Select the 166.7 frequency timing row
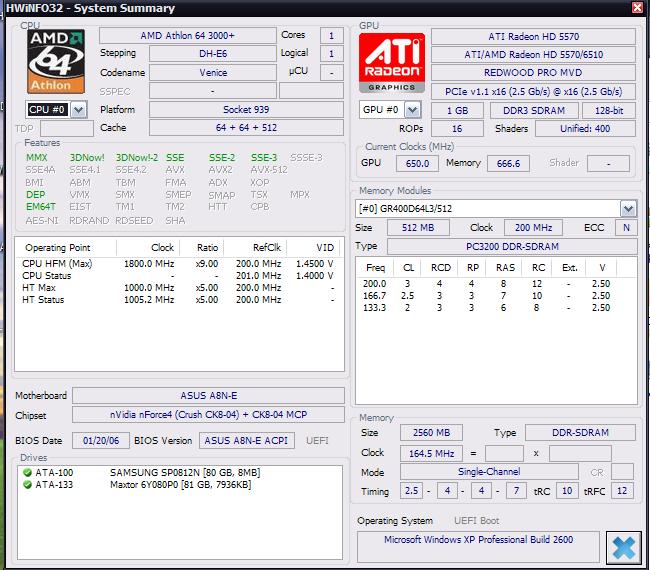Image resolution: width=650 pixels, height=570 pixels. pyautogui.click(x=496, y=296)
